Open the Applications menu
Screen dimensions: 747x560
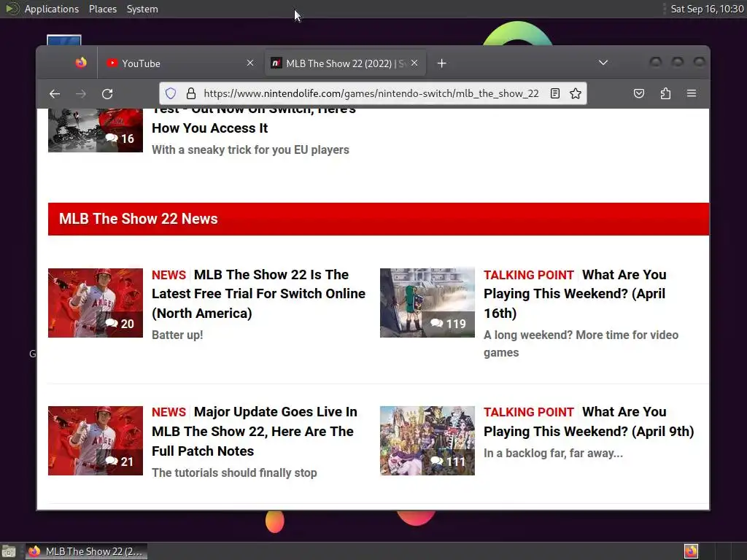[x=52, y=9]
